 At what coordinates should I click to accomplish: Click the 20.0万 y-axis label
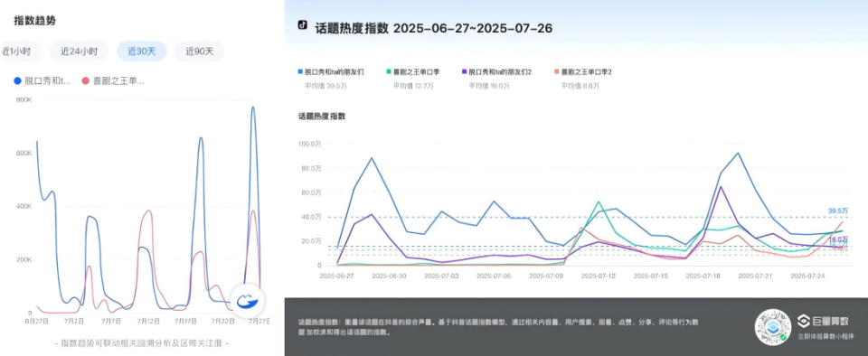tap(311, 241)
